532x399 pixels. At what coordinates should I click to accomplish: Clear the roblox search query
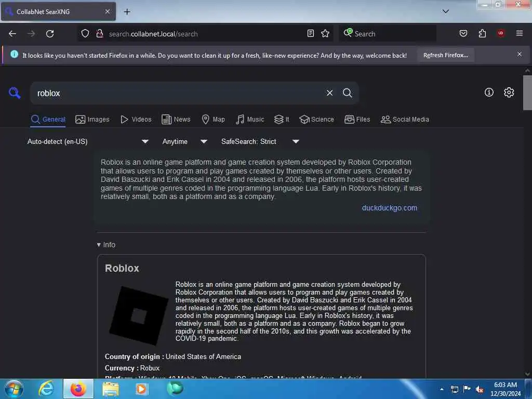click(x=329, y=93)
